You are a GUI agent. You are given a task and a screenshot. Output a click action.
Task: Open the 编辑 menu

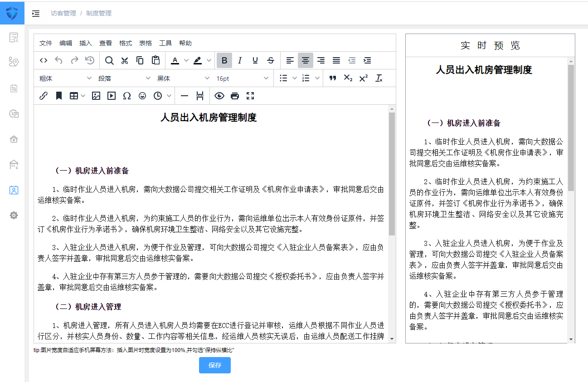66,43
